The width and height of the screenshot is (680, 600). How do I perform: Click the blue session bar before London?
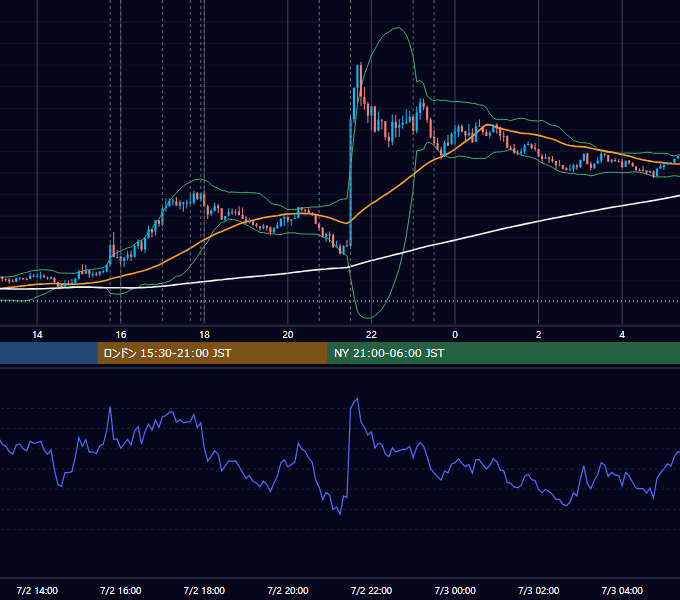coord(49,353)
